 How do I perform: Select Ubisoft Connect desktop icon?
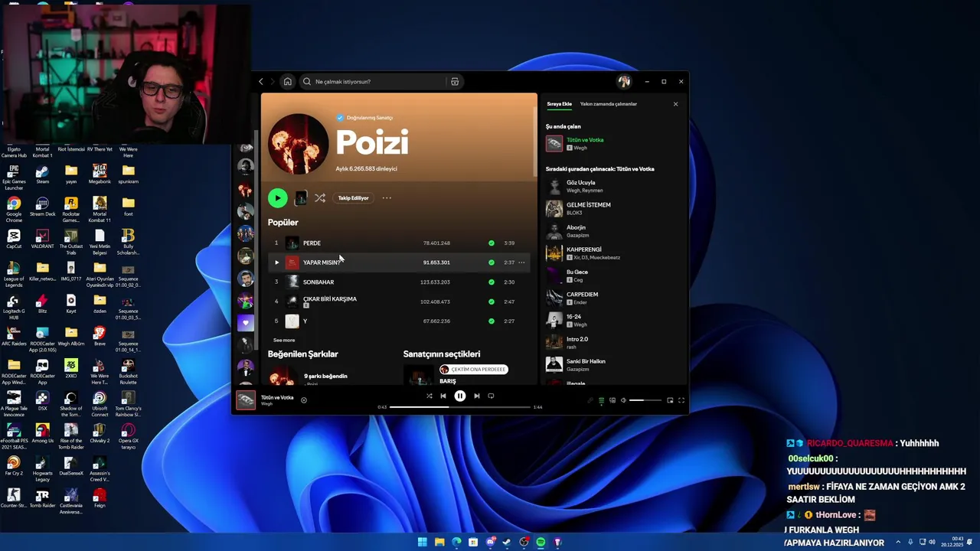[100, 404]
